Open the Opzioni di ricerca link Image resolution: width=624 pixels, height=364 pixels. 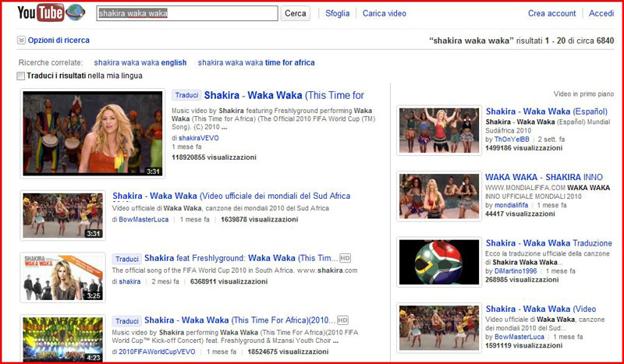tap(58, 41)
